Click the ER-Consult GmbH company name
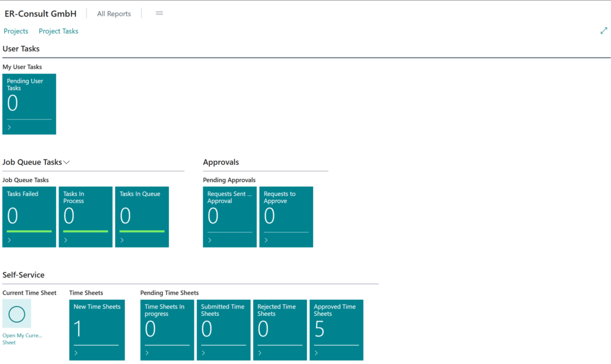 click(x=41, y=13)
